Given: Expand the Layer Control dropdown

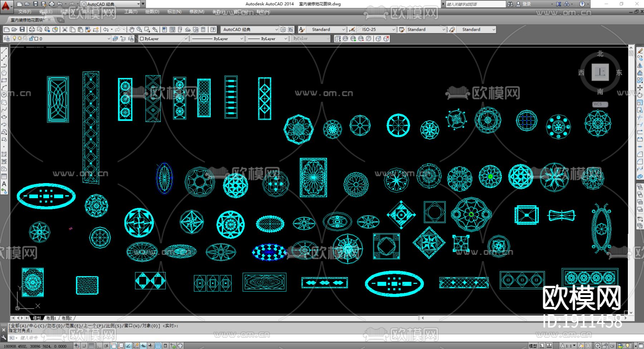Looking at the screenshot, I should pos(109,39).
